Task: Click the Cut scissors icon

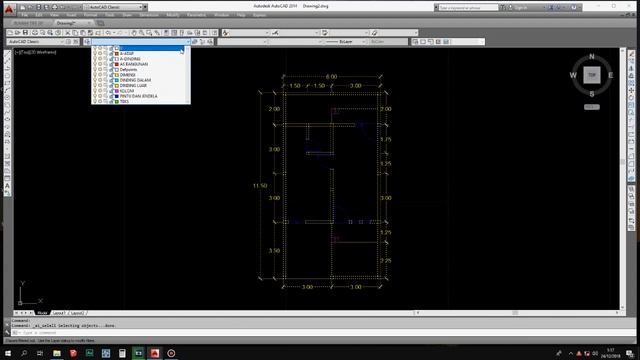Action: tap(68, 33)
